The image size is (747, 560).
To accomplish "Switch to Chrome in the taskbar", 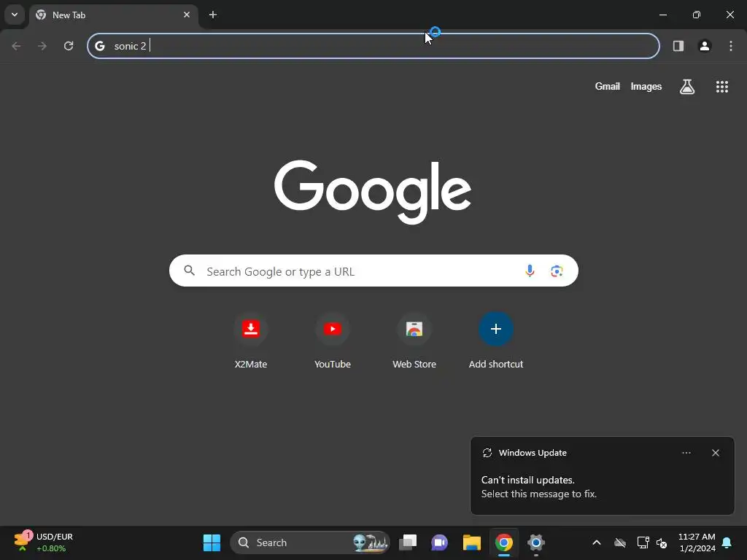I will point(503,542).
